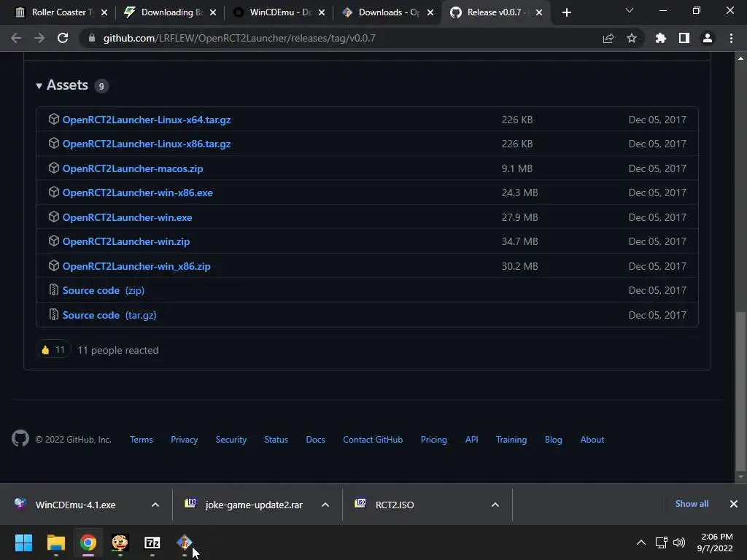This screenshot has height=560, width=747.
Task: Open the About footer link
Action: click(x=592, y=440)
